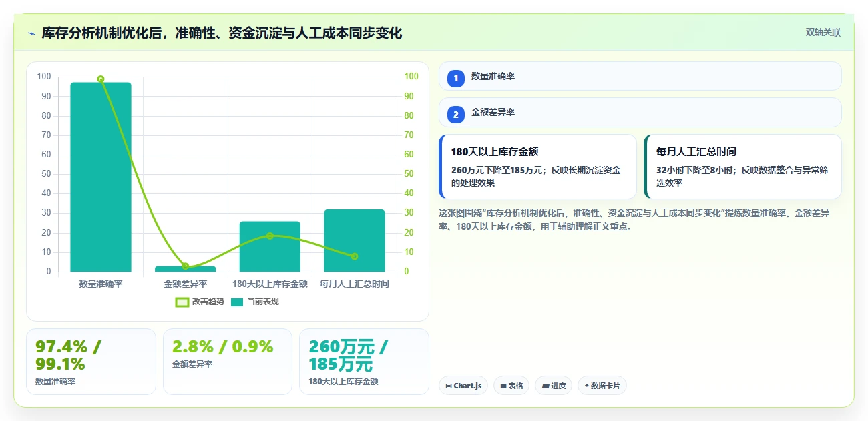868x421 pixels.
Task: Click the 数据卡片 tag
Action: tap(602, 386)
